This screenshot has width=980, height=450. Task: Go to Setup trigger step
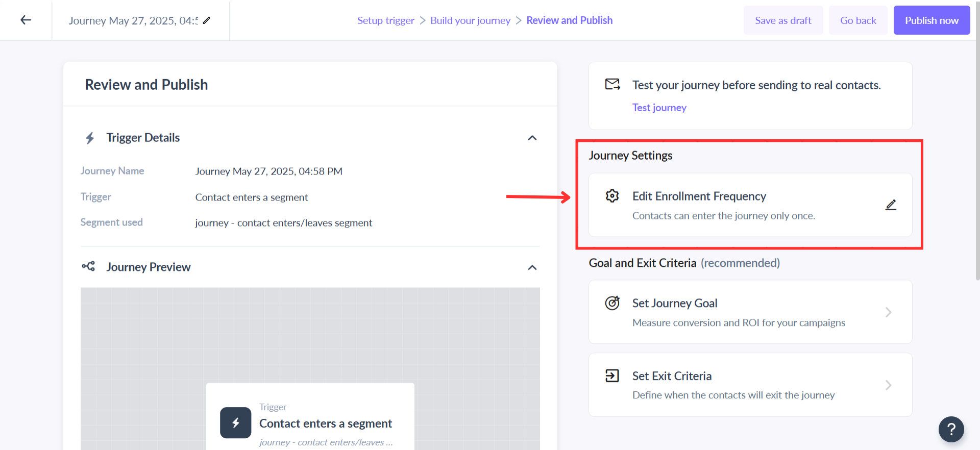coord(385,20)
